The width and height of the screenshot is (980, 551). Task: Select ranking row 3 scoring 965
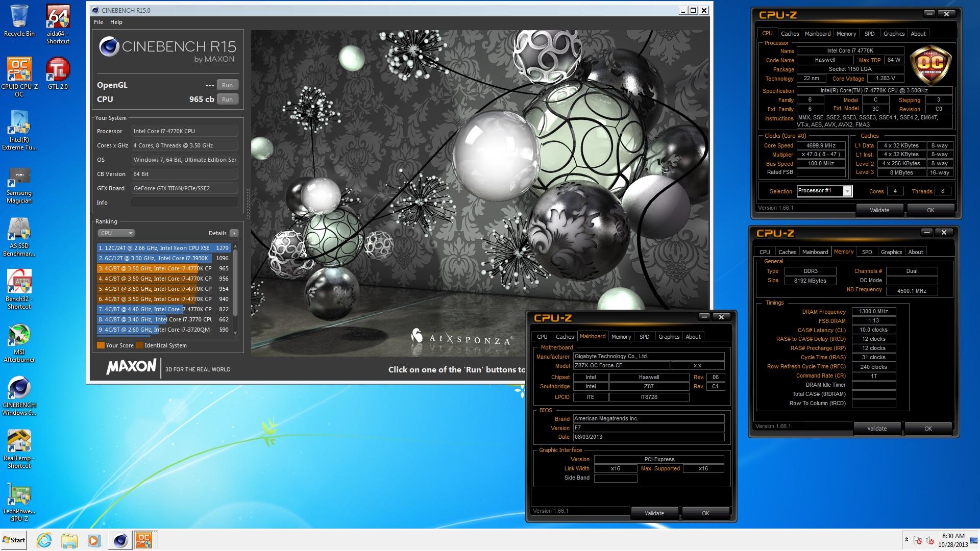coord(164,268)
